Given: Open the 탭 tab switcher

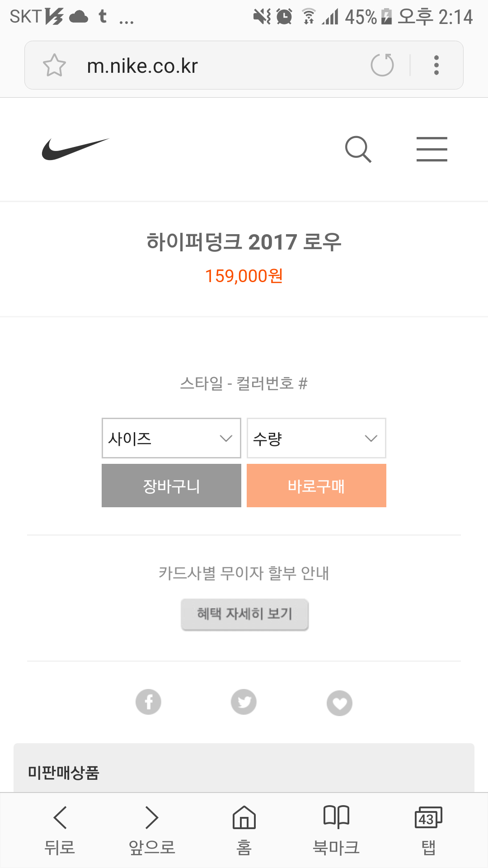Looking at the screenshot, I should pos(428,830).
